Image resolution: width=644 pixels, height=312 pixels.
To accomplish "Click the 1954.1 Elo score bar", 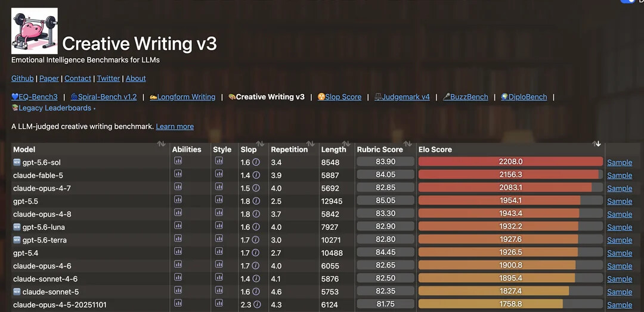I will tap(510, 201).
